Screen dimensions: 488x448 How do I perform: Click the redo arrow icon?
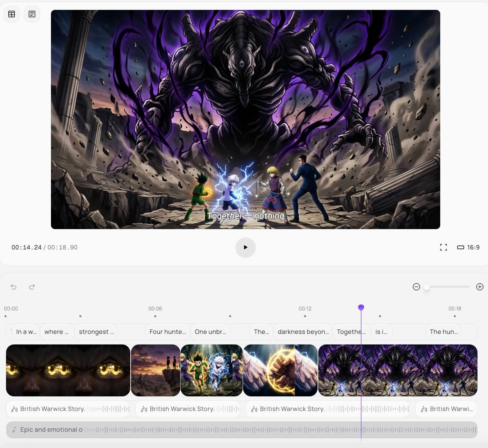[32, 287]
